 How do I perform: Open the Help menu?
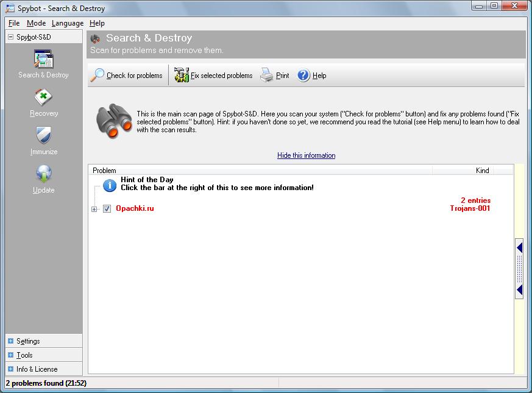(x=97, y=23)
